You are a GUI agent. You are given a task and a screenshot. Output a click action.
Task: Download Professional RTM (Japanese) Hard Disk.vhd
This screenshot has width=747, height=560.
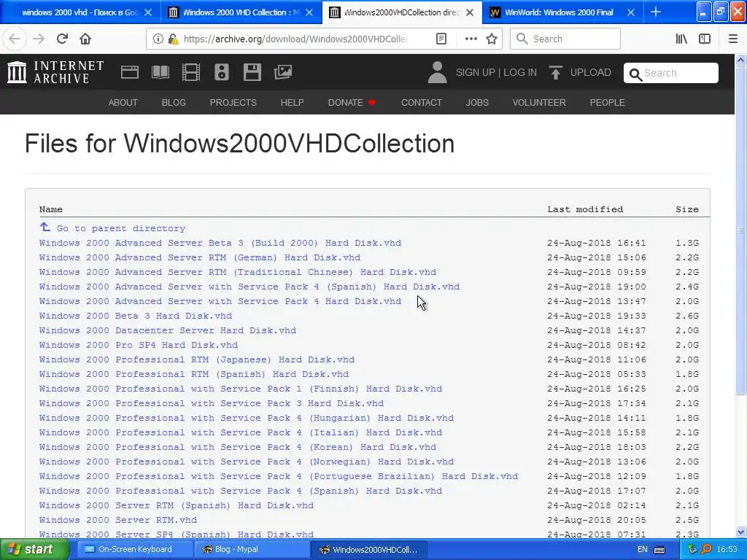coord(197,359)
